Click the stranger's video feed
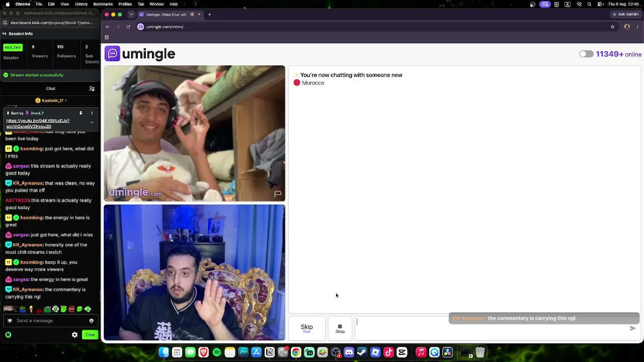Viewport: 644px width, 362px height. (x=194, y=133)
